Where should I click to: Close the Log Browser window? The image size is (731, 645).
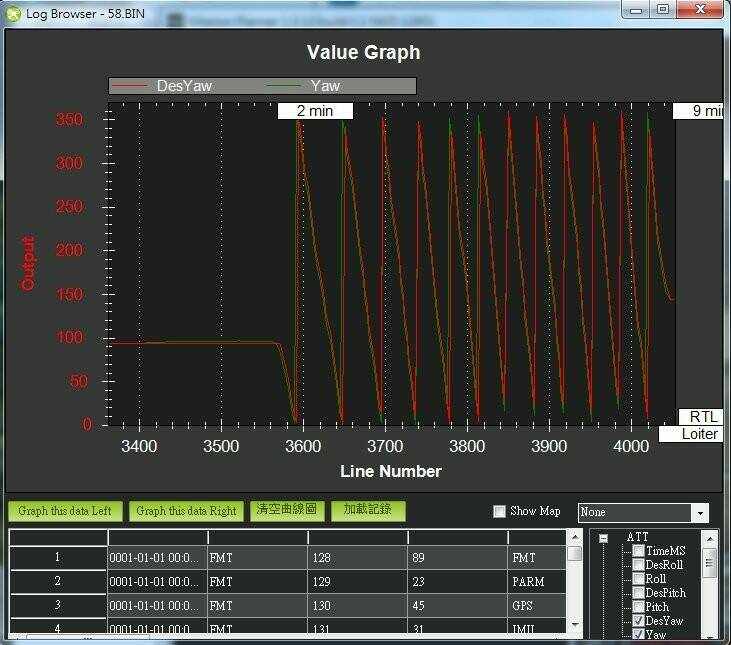coord(697,9)
